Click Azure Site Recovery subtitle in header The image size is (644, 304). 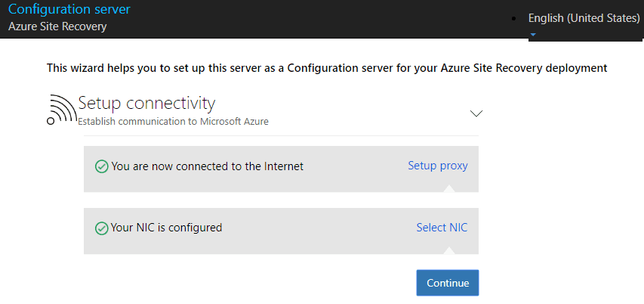click(57, 26)
